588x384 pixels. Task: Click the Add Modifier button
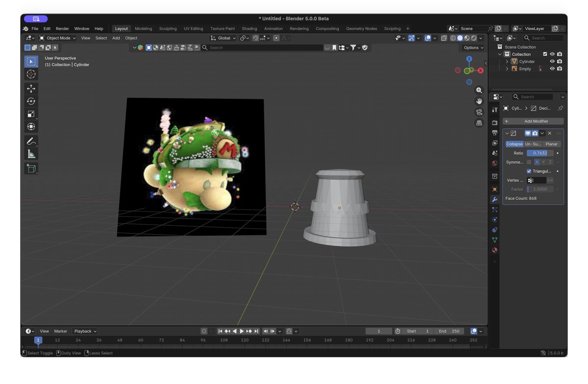[533, 121]
